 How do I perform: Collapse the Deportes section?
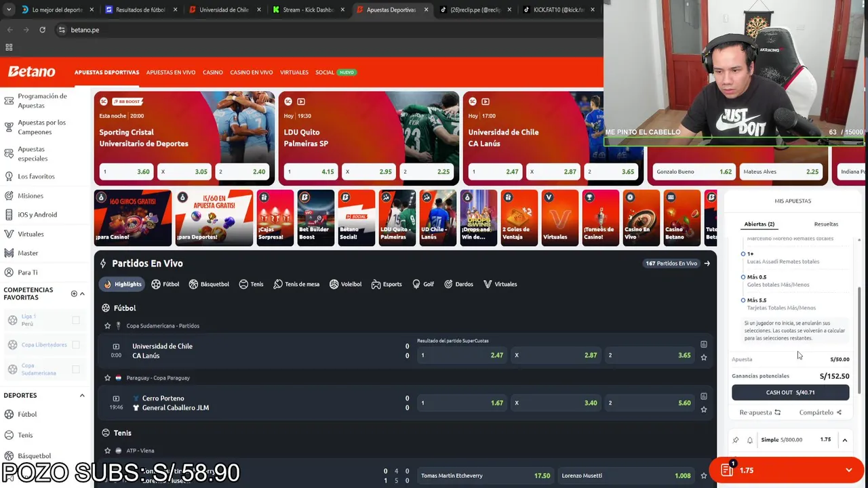point(82,395)
